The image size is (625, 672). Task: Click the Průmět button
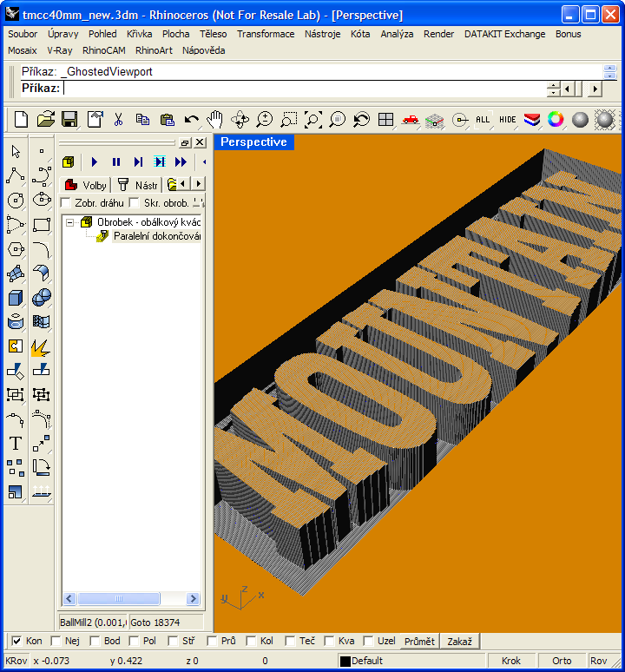(x=420, y=641)
